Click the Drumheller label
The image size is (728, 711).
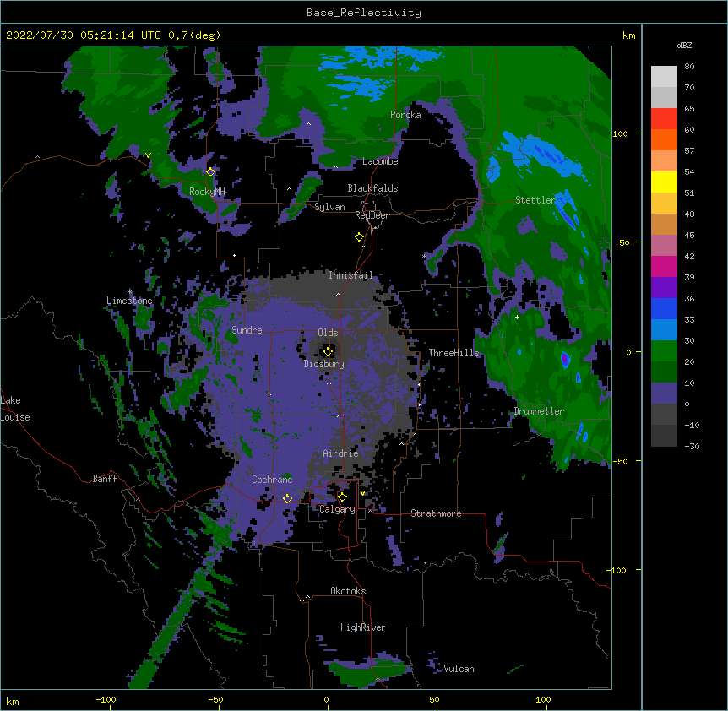pyautogui.click(x=539, y=411)
